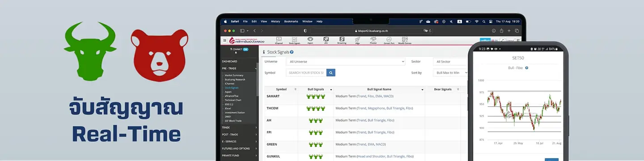Go back with Safari's back arrow
644x161 pixels.
tap(254, 31)
